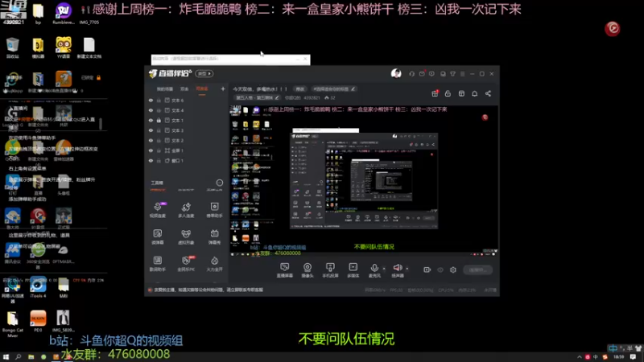The image size is (644, 362).
Task: Open the Recycle Bin desktop icon
Action: (12, 48)
